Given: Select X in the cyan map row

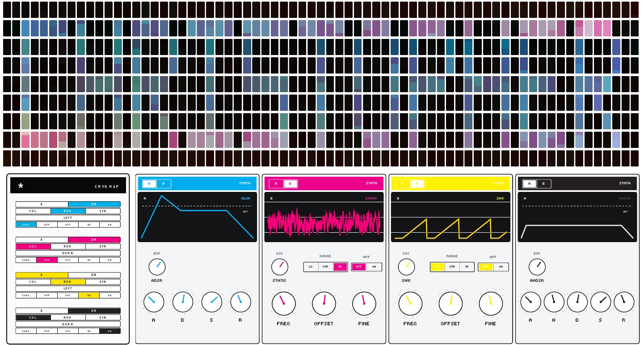Looking at the screenshot, I should pos(42,204).
